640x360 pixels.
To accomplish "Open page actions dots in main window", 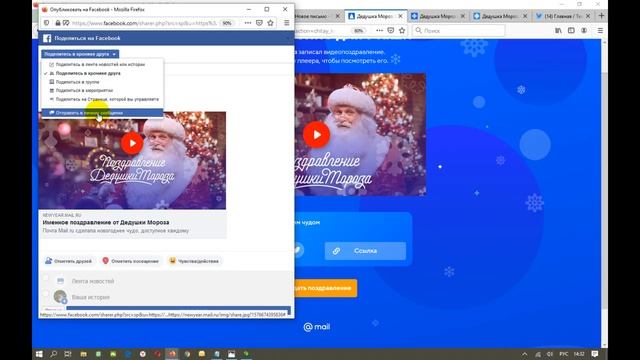I will pyautogui.click(x=380, y=31).
